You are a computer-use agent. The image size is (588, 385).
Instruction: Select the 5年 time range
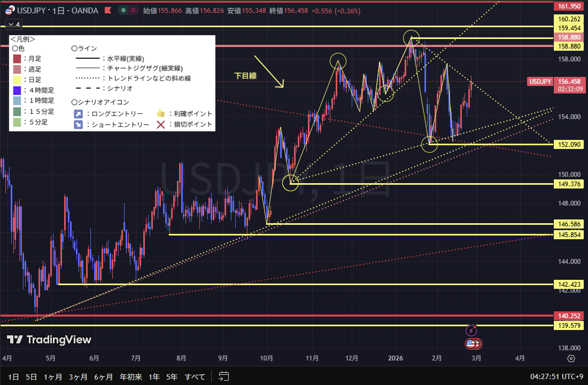click(x=172, y=376)
